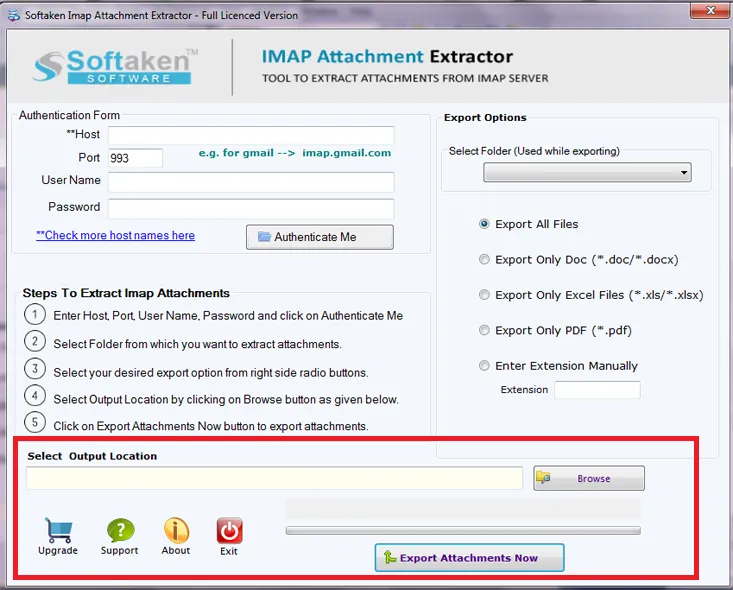This screenshot has width=733, height=590.
Task: Open the Support question mark icon
Action: [x=120, y=536]
